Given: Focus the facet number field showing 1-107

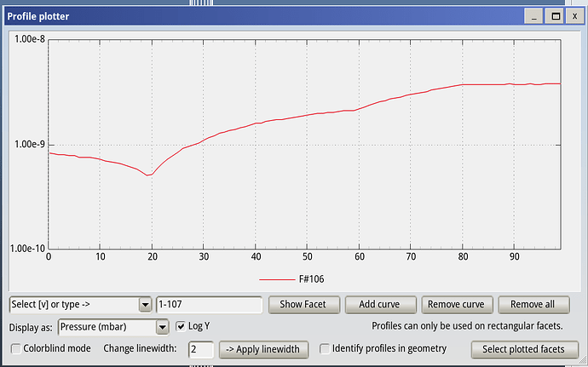Looking at the screenshot, I should 210,305.
